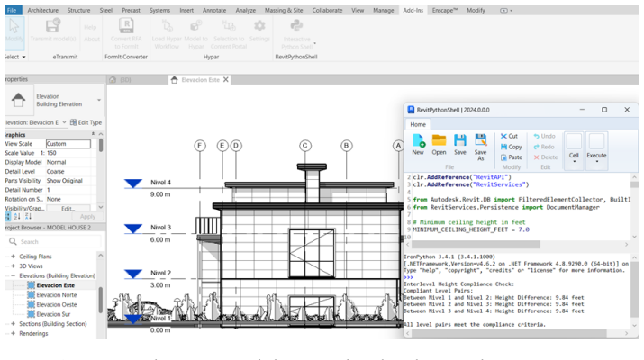Click Visibility/Graphics Edit button

click(x=68, y=209)
